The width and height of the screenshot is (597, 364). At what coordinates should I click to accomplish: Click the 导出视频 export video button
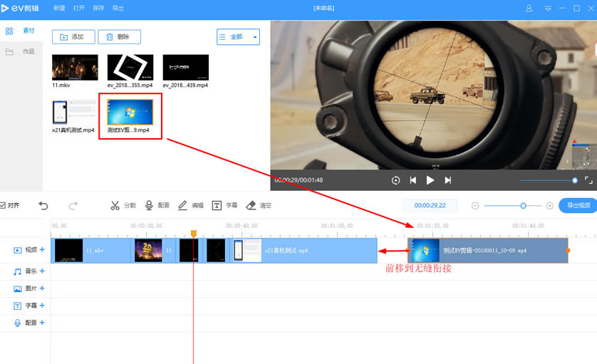[x=578, y=206]
